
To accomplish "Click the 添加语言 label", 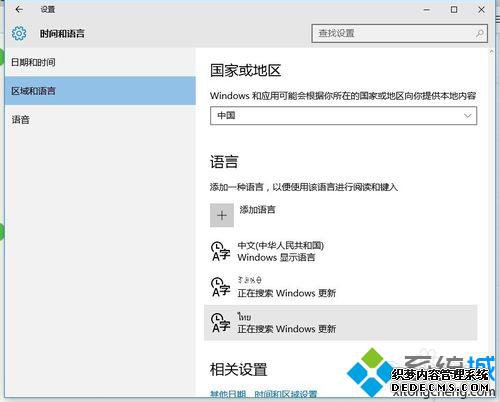I will pyautogui.click(x=257, y=210).
